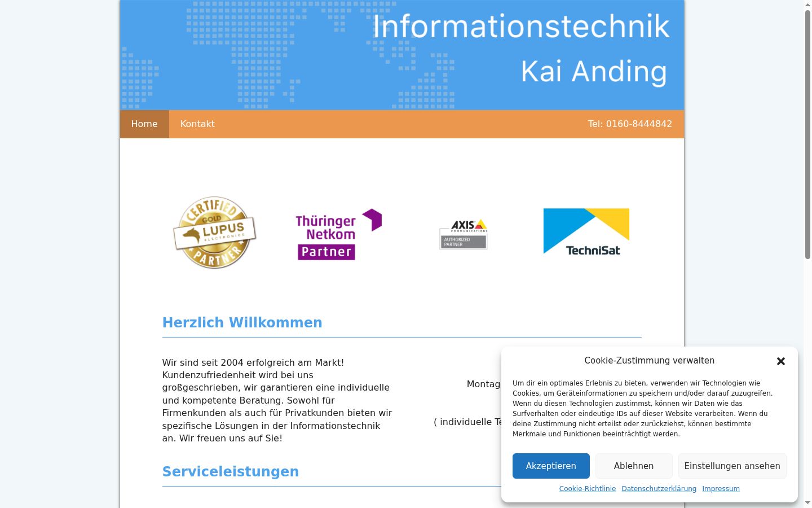The height and width of the screenshot is (508, 812).
Task: Click the phone number Tel: 0160-8444842
Action: [x=630, y=124]
